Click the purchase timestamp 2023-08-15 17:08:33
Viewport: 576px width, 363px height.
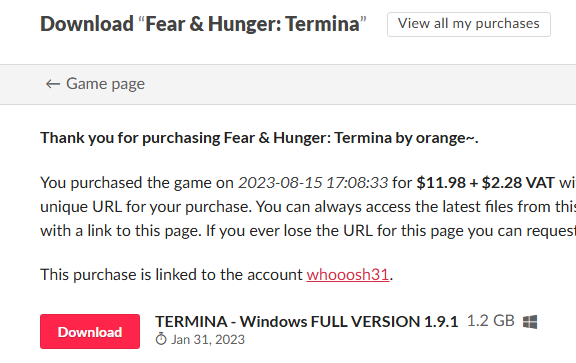click(x=313, y=183)
